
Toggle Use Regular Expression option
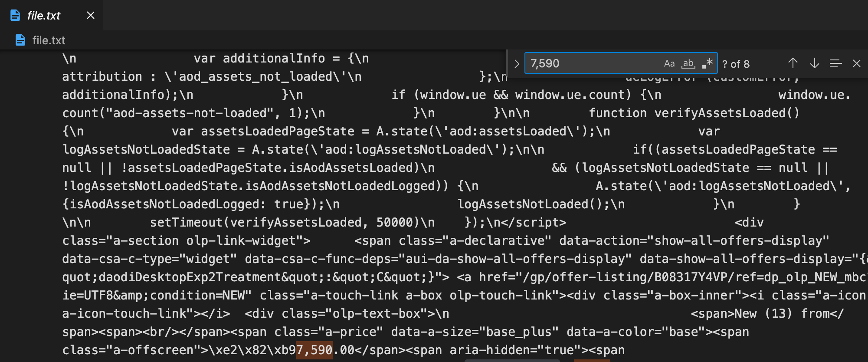707,63
